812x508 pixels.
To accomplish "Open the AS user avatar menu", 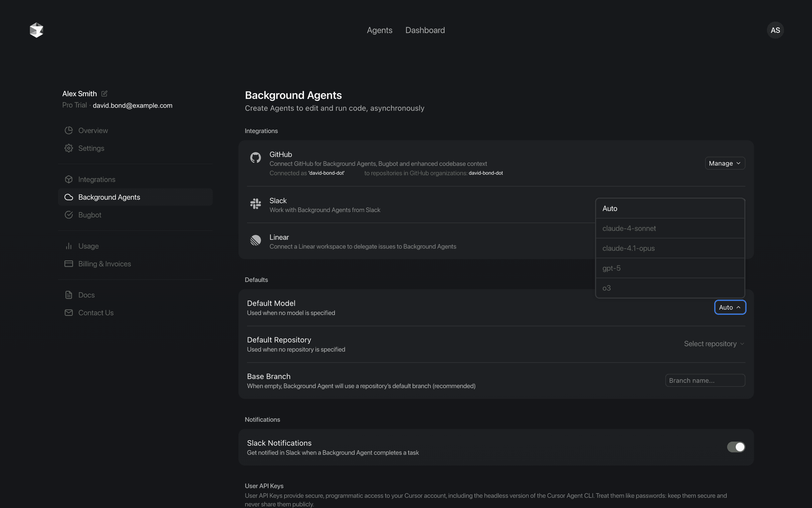I will click(775, 30).
